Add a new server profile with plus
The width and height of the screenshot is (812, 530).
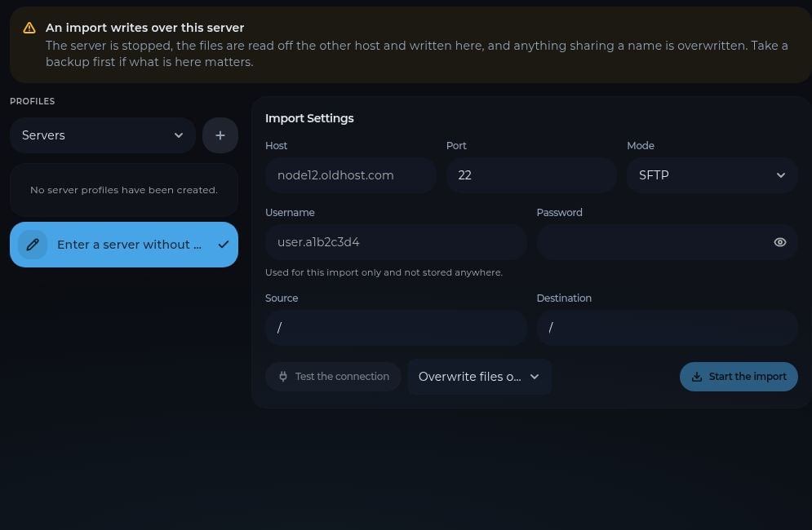pos(220,135)
